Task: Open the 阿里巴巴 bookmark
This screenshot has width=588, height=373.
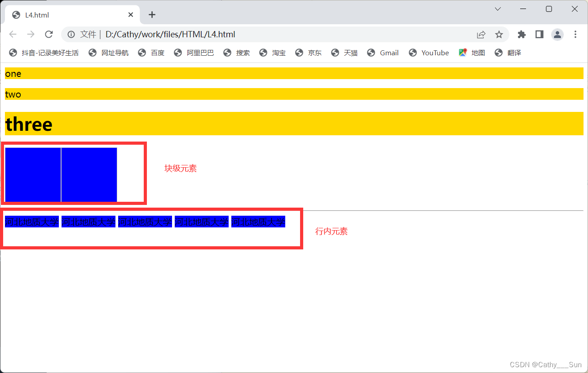Action: pyautogui.click(x=194, y=53)
